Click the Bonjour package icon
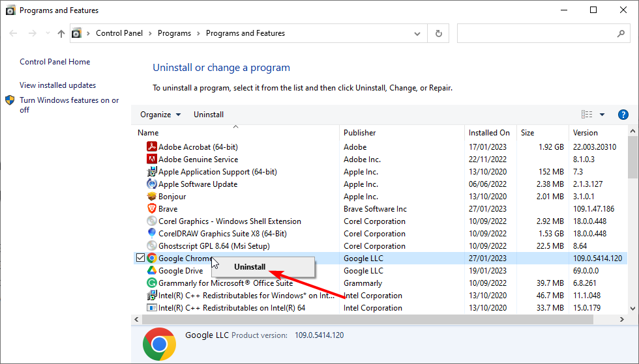This screenshot has width=639, height=364. tap(151, 196)
